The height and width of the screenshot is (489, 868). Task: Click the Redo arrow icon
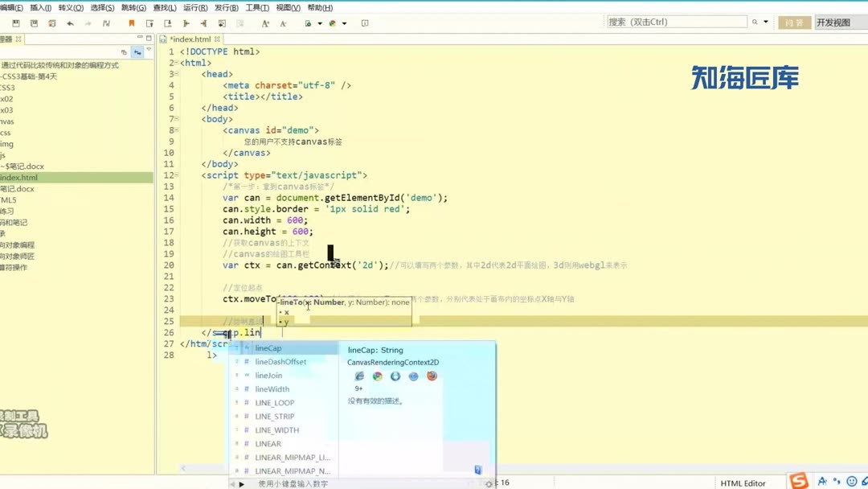(x=88, y=23)
